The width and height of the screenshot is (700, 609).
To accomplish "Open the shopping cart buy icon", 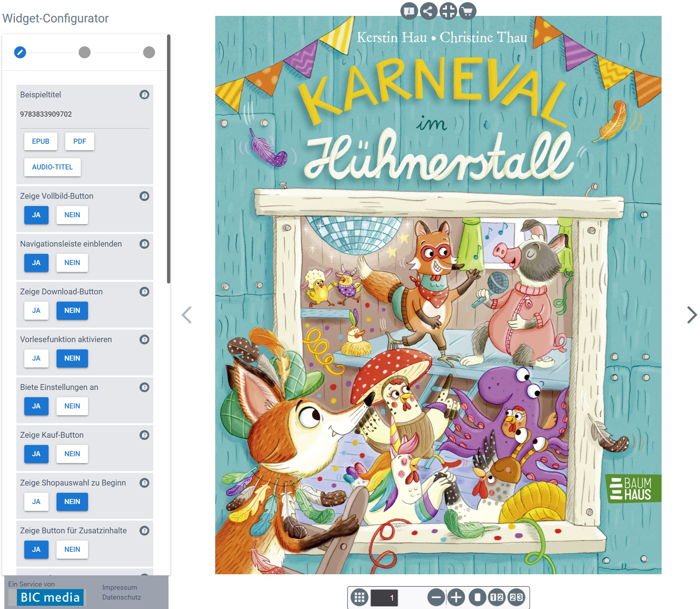I will coord(468,11).
